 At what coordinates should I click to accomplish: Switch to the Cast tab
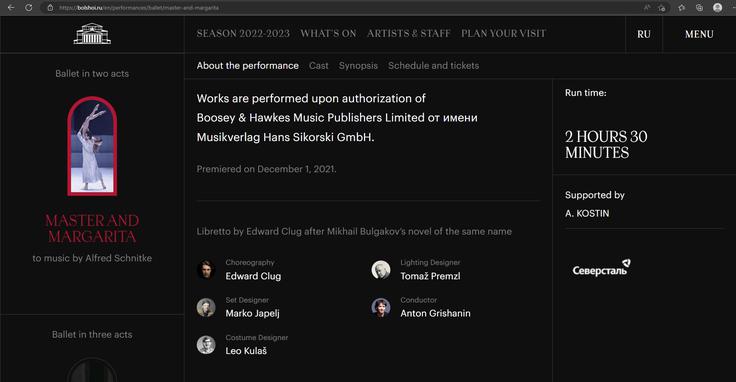point(318,66)
